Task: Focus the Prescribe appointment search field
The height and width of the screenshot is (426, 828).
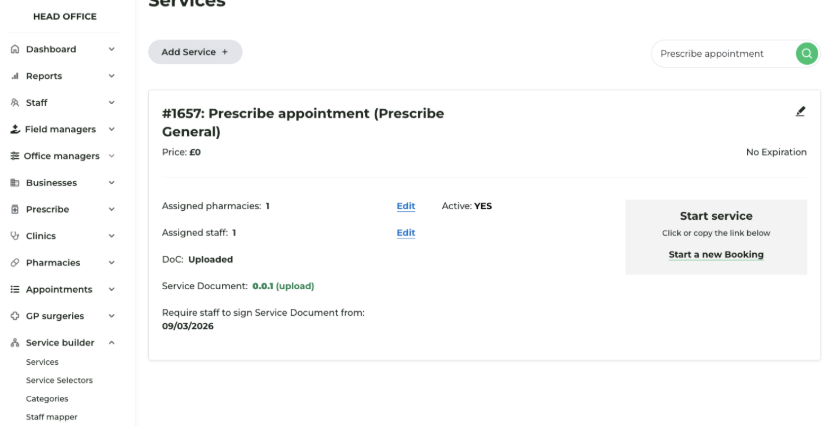Action: (723, 54)
